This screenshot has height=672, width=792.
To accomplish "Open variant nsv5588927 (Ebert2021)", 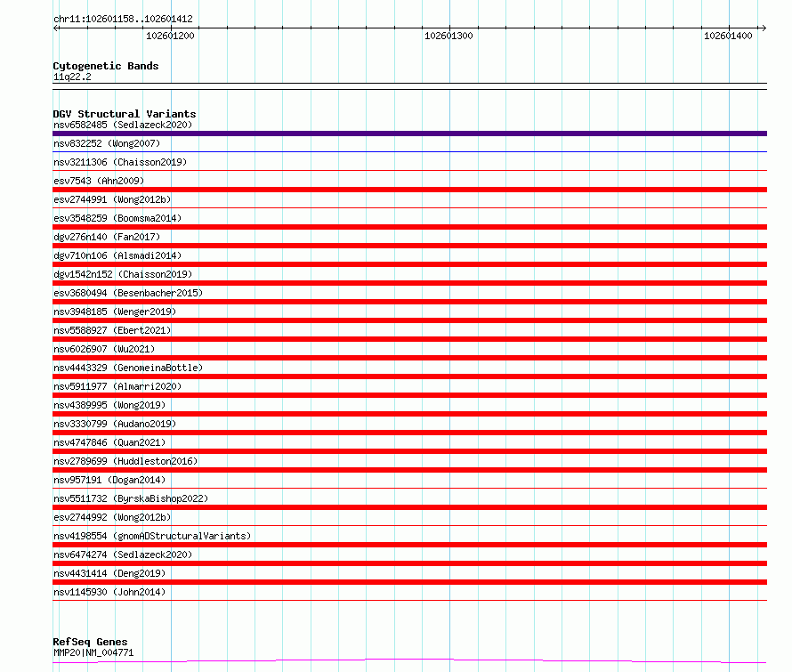I will 112,330.
